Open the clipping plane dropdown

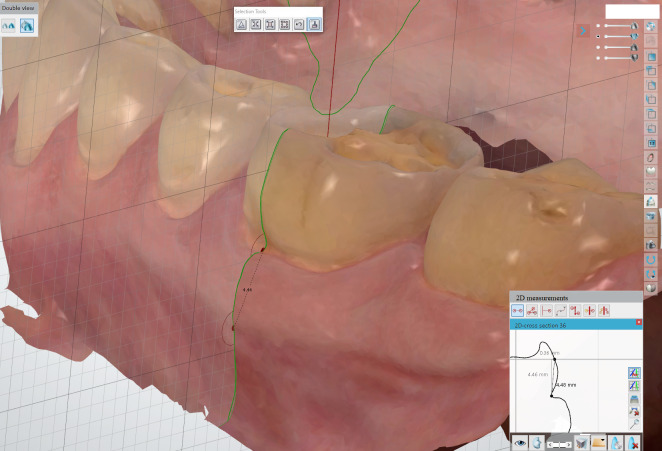point(599,443)
